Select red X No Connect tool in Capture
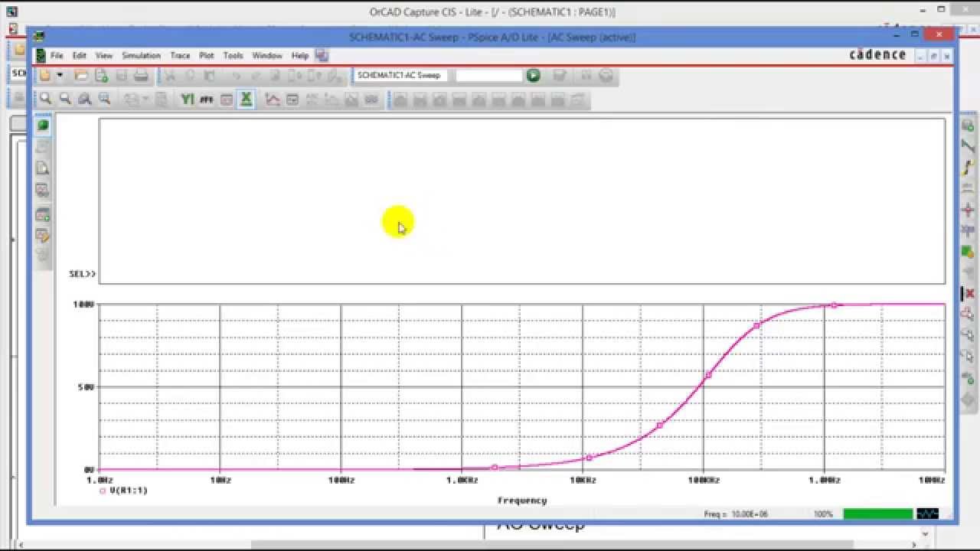This screenshot has width=980, height=551. tap(969, 293)
